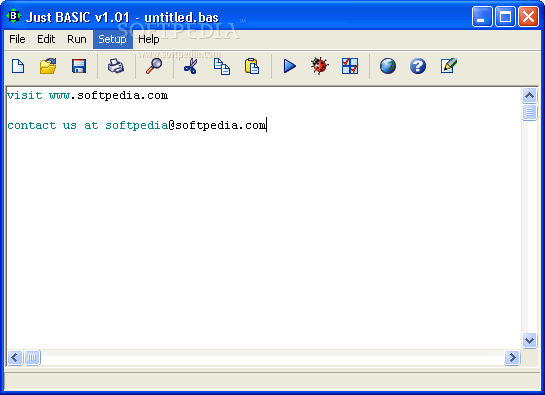Click the 'softpedia@softpedia.com' text in editor
The width and height of the screenshot is (545, 395).
(x=186, y=126)
